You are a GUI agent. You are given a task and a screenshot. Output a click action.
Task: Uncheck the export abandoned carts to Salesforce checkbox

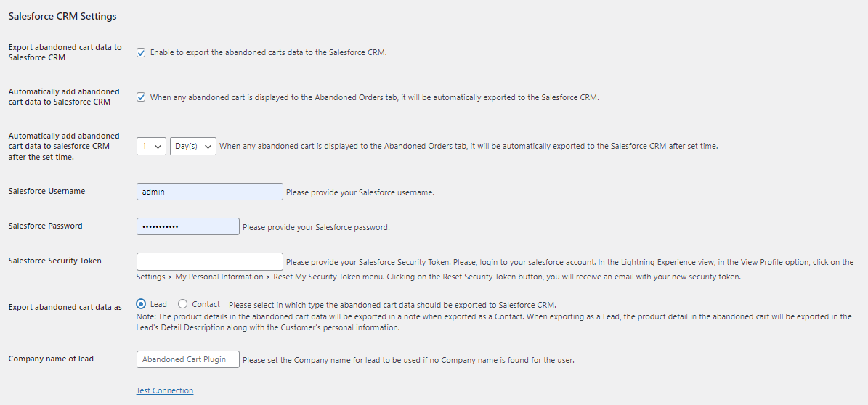coord(141,53)
